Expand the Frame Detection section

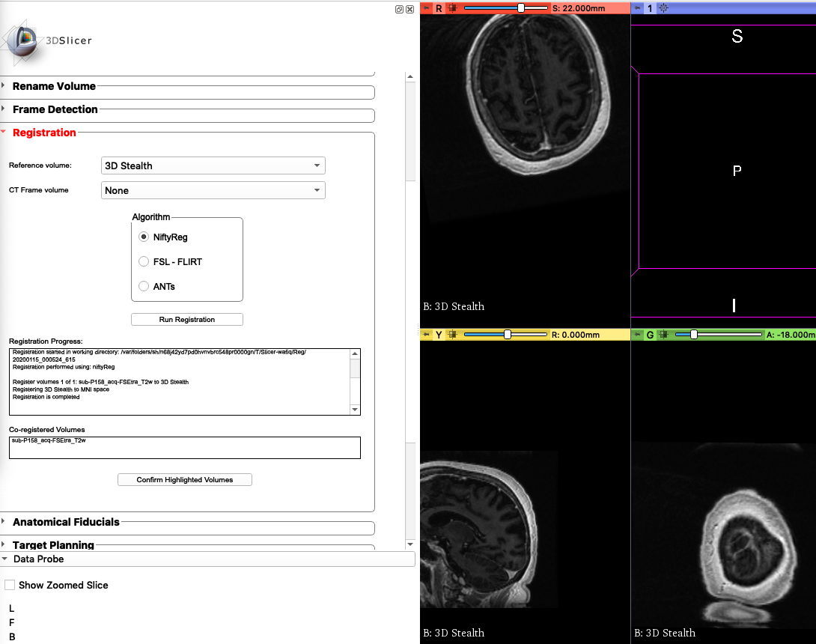pyautogui.click(x=55, y=109)
